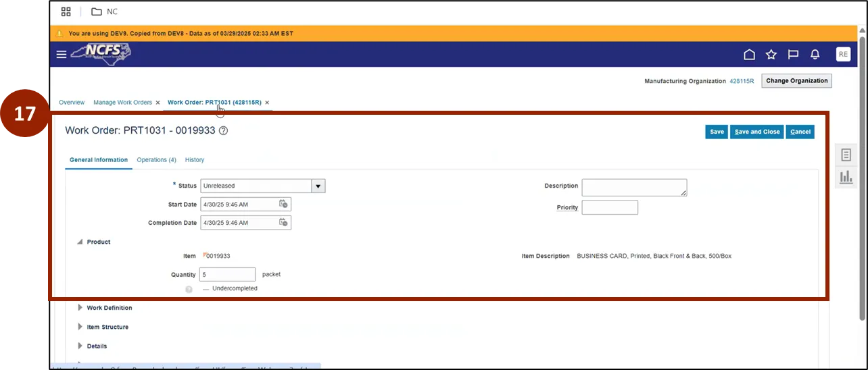Close the Manage Work Orders tab
Screen dimensions: 868x370
(x=158, y=103)
